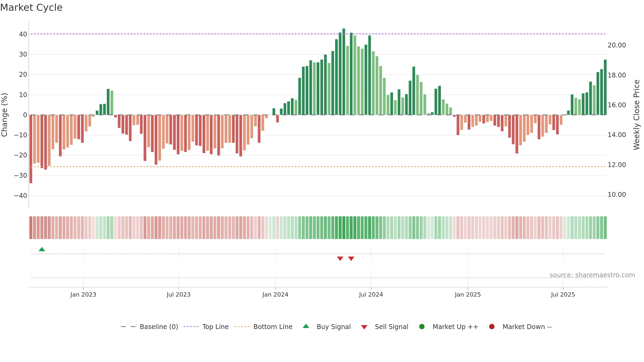The image size is (644, 362).
Task: Click the Change (%) axis title
Action: tap(4, 115)
